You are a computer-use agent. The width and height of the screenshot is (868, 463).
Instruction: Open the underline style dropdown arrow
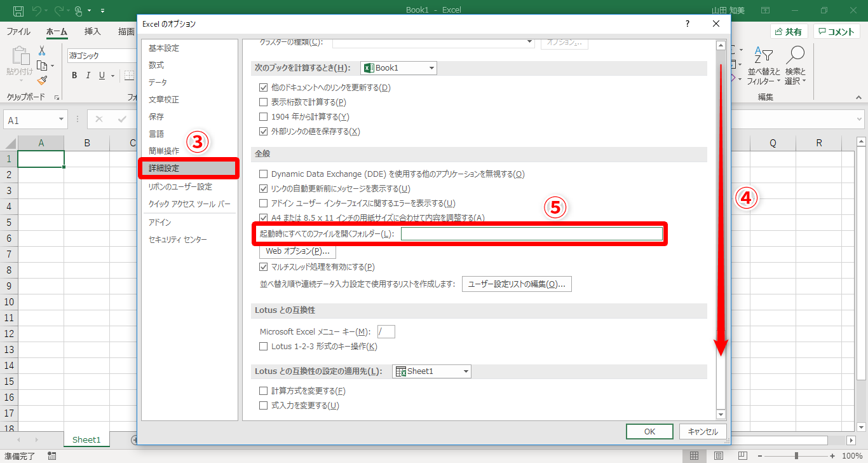[x=112, y=76]
